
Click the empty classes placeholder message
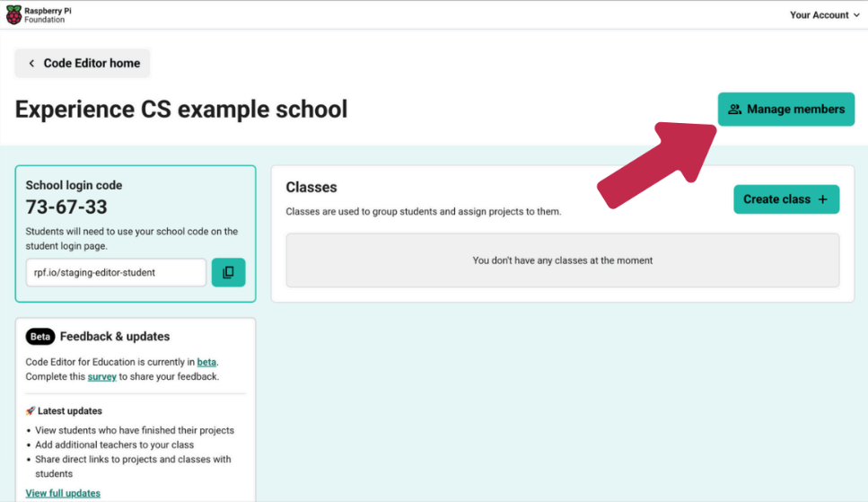point(562,260)
